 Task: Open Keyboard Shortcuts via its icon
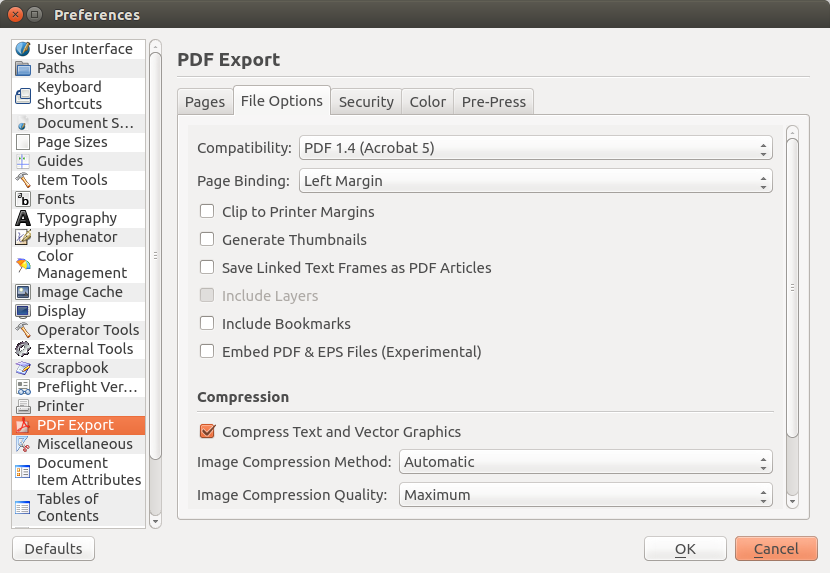23,96
